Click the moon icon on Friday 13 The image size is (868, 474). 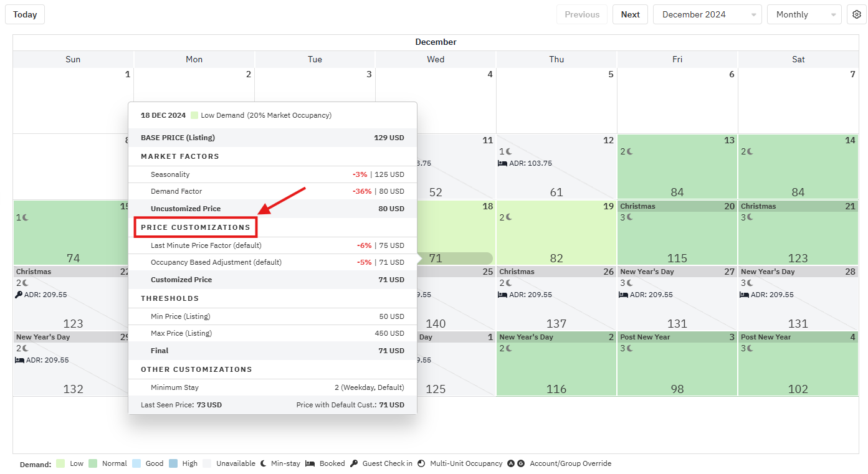point(629,151)
